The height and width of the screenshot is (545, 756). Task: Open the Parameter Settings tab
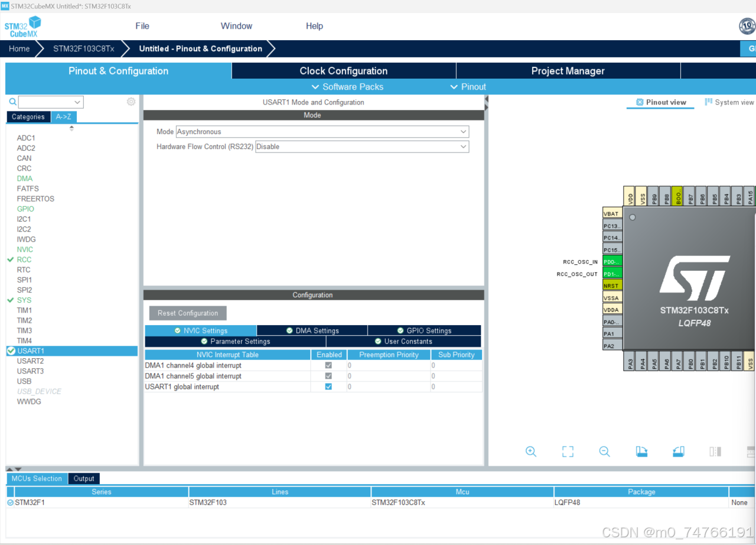point(235,341)
